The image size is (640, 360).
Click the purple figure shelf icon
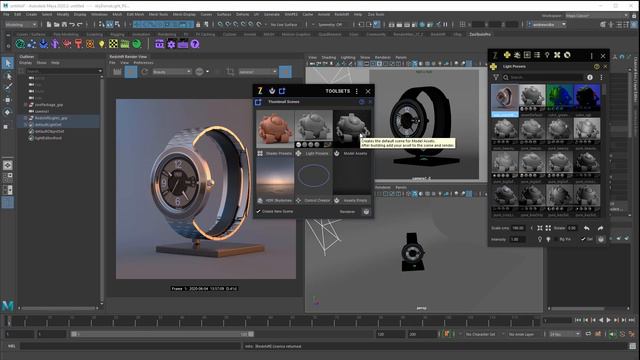tap(55, 44)
